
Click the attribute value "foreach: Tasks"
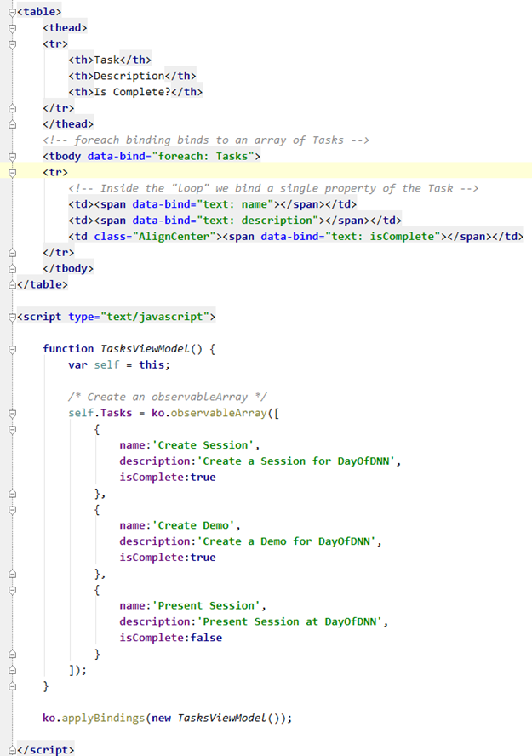(203, 156)
